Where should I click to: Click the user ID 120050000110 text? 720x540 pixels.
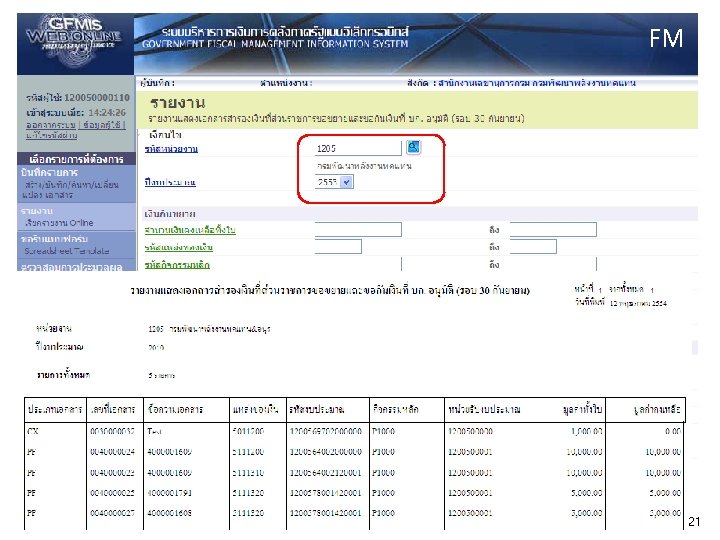click(x=97, y=97)
